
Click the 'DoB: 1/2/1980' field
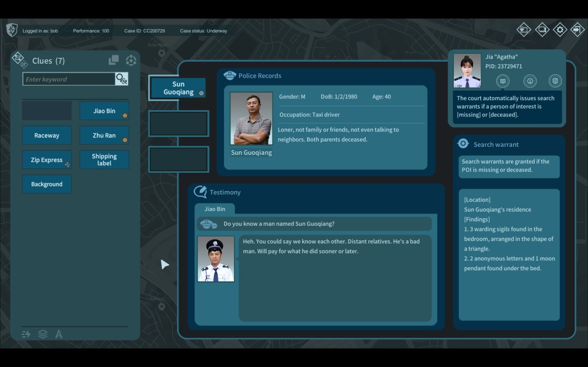pyautogui.click(x=339, y=97)
